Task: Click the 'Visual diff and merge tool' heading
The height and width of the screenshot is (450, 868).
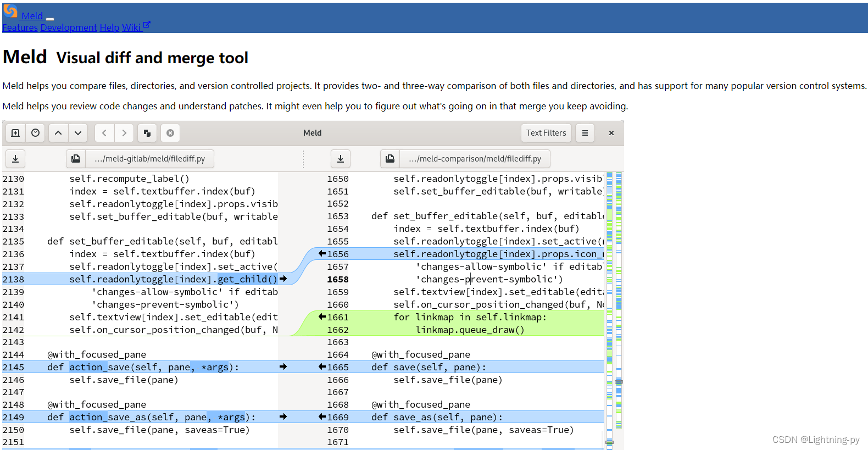Action: (152, 58)
